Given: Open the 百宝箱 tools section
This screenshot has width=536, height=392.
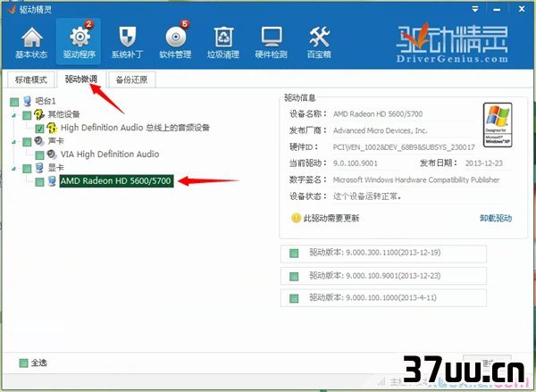Looking at the screenshot, I should tap(319, 43).
